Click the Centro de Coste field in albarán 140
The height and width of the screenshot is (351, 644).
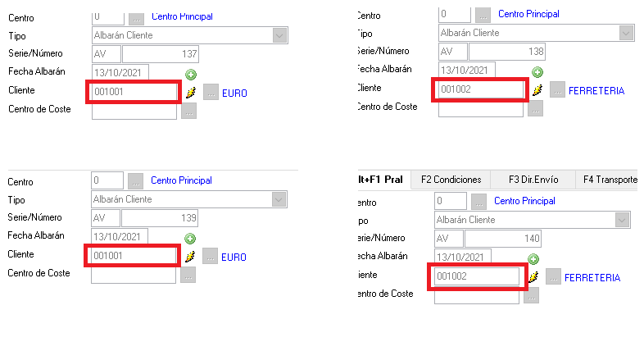477,295
